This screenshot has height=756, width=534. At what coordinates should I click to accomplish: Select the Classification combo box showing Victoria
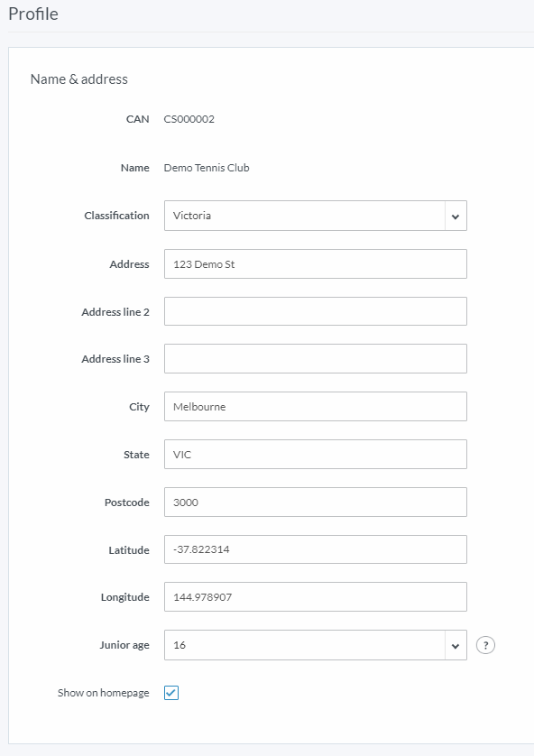coord(315,216)
